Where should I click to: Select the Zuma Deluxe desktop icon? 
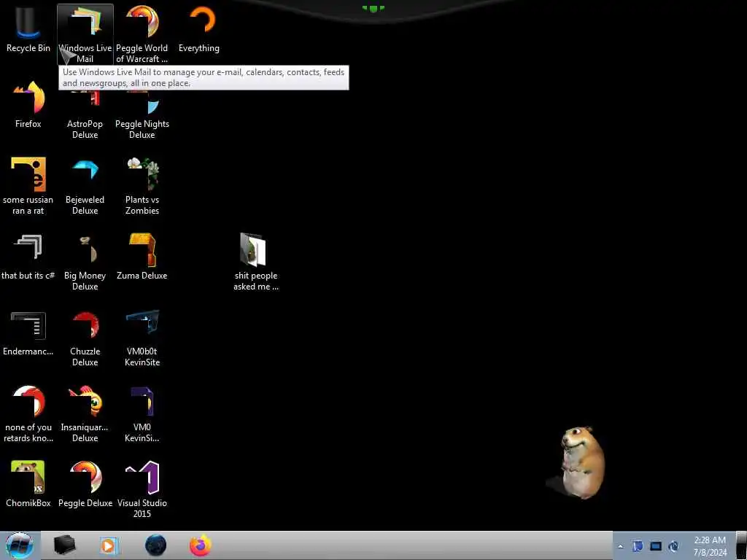[x=142, y=257]
